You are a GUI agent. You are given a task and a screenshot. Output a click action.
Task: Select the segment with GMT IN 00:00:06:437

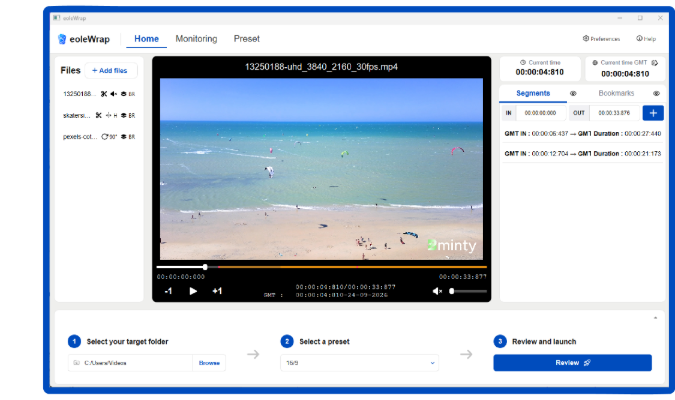(582, 134)
